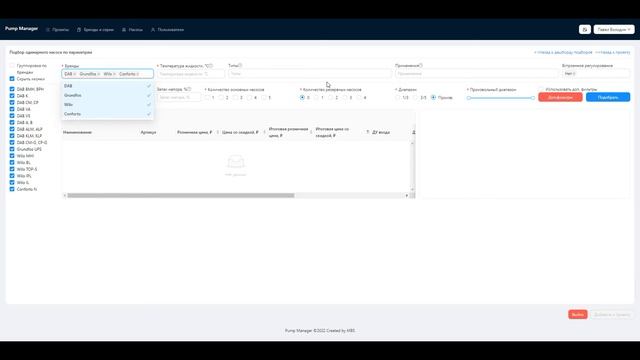Click the red additional filters button
This screenshot has width=640, height=360.
[x=560, y=97]
